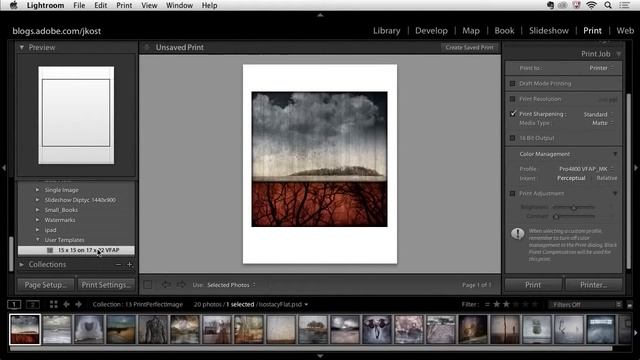Toggle the filter lock switch icon

click(630, 305)
